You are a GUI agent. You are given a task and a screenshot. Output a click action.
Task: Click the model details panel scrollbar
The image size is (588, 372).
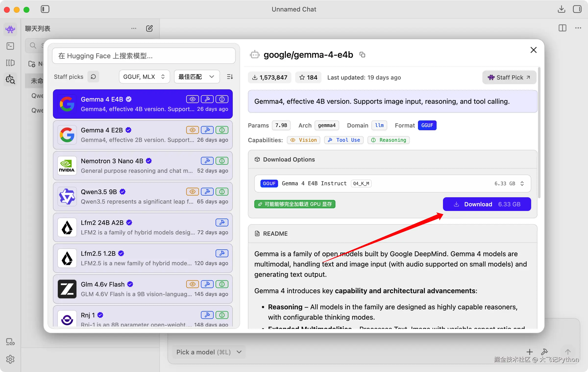point(539,132)
